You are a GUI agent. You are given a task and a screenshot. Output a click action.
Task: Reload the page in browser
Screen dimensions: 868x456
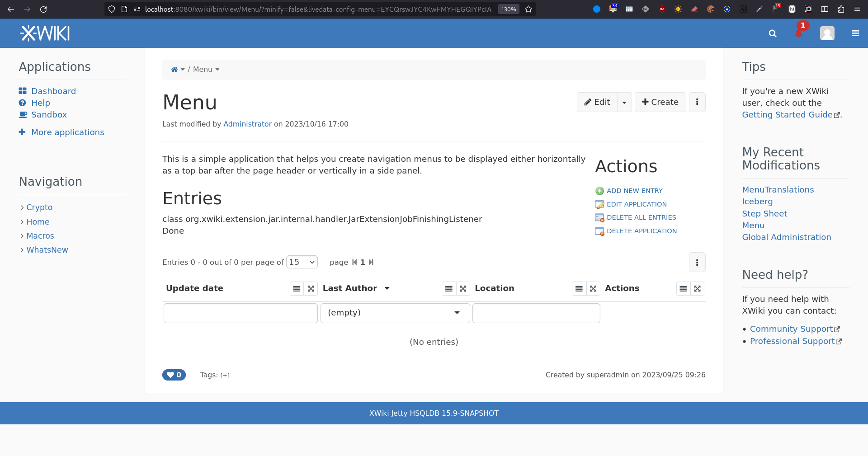click(43, 9)
